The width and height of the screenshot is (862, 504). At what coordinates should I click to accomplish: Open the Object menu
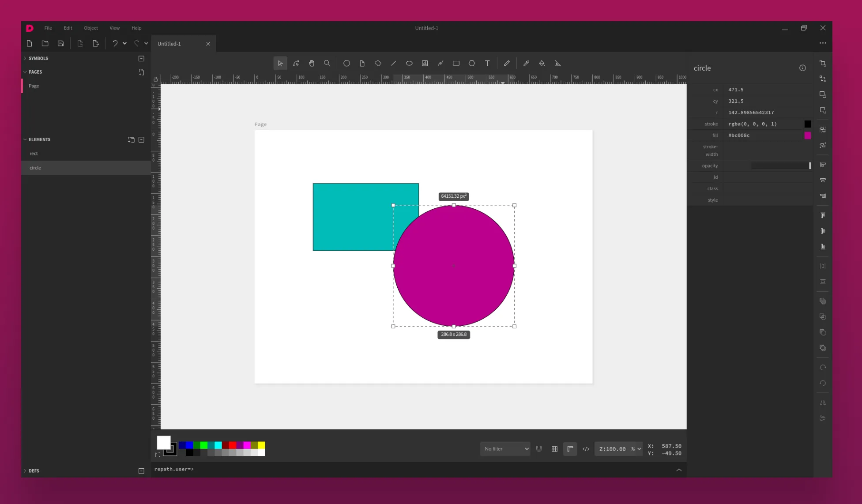coord(91,28)
